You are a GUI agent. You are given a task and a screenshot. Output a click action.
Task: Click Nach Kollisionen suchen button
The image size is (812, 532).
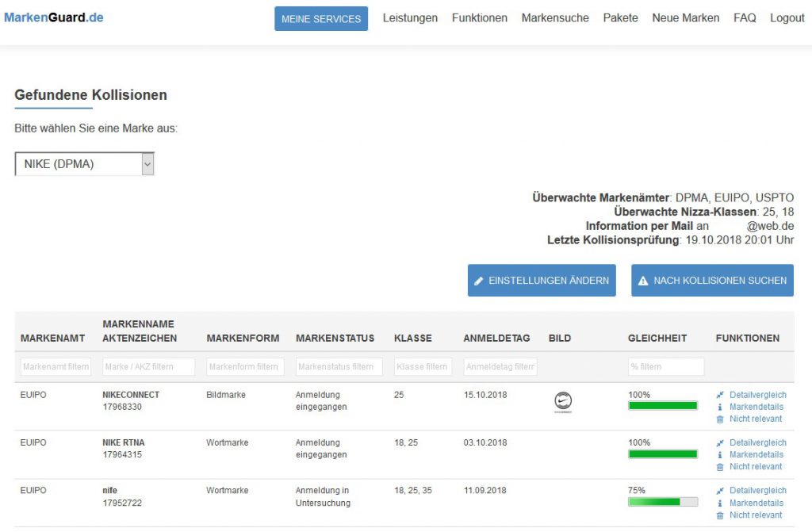(712, 280)
